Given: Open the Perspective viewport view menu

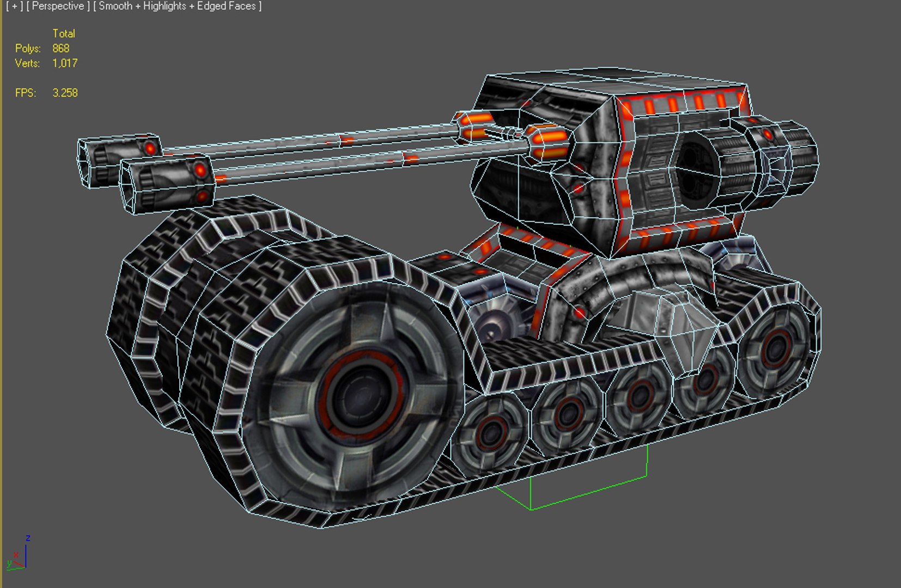Looking at the screenshot, I should pos(58,7).
